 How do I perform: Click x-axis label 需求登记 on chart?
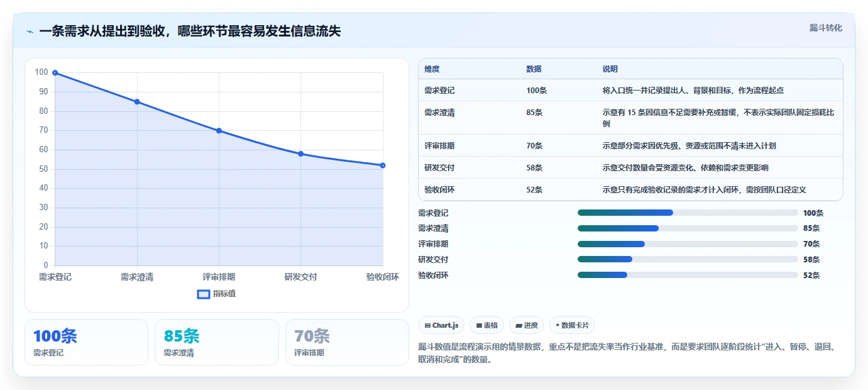click(x=55, y=277)
